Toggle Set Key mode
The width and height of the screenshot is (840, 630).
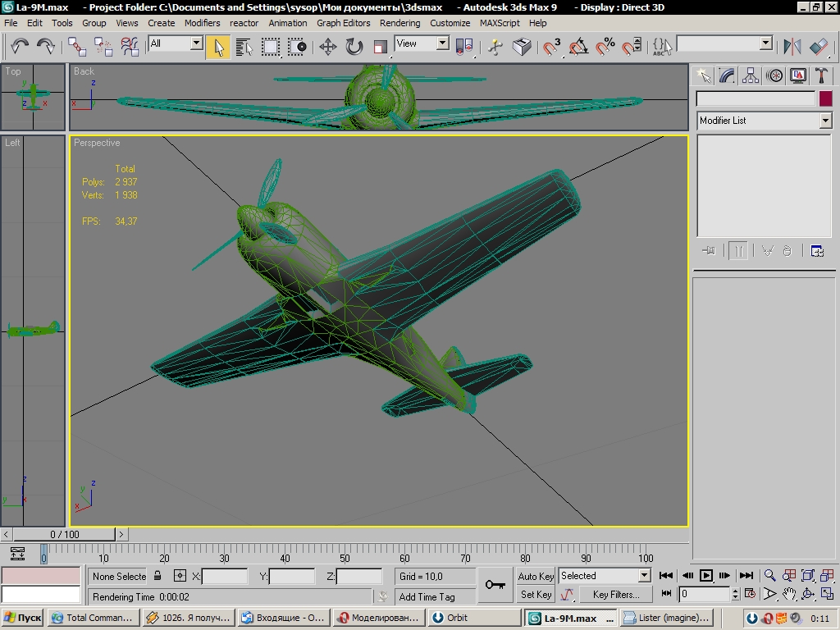(536, 595)
